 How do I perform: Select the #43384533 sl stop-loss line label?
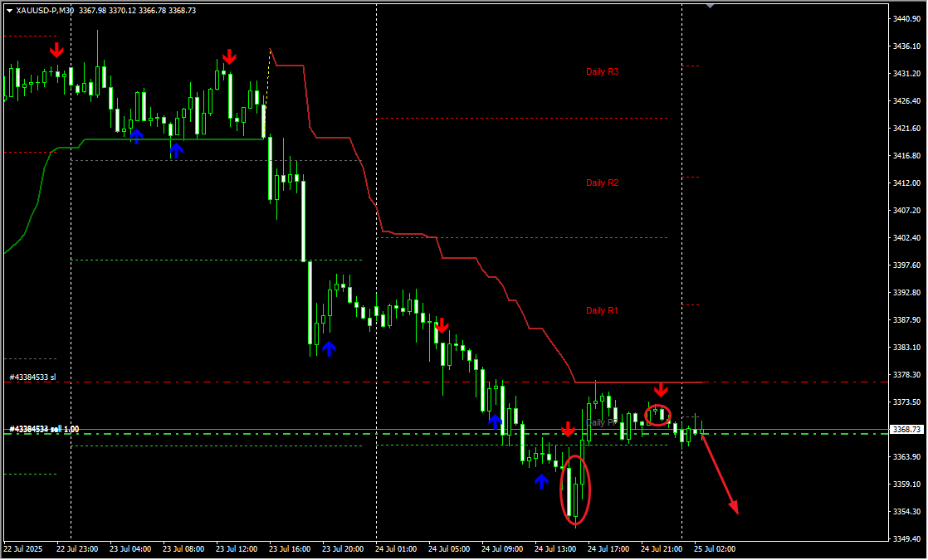coord(32,377)
